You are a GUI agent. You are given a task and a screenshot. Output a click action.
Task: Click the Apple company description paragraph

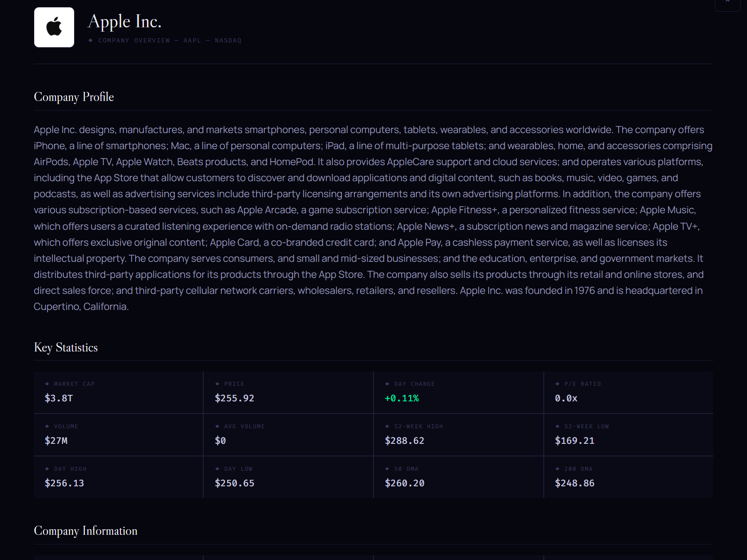tap(373, 218)
